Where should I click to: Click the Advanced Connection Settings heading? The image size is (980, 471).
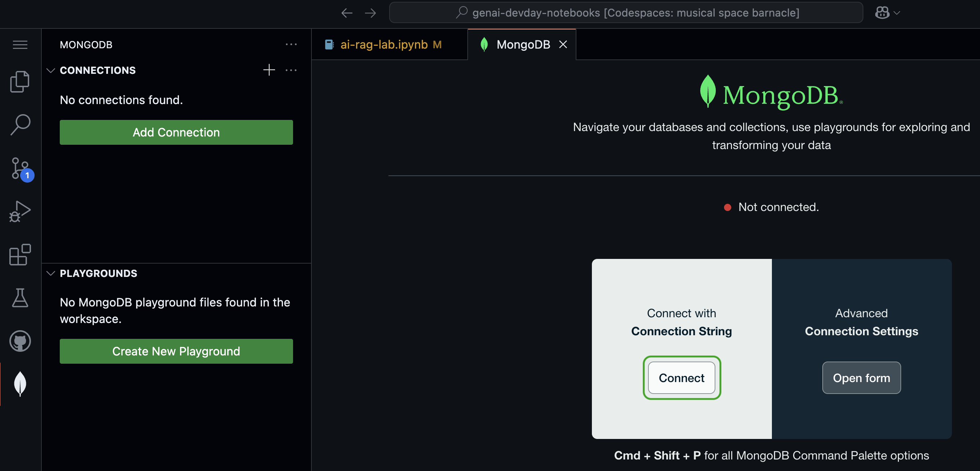point(861,322)
